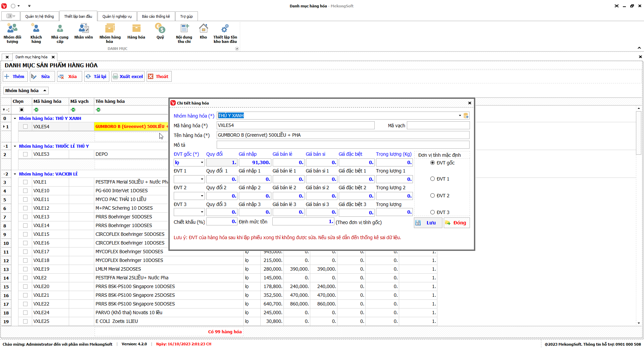This screenshot has height=348, width=644.
Task: Choose ĐVT 3 as default unit
Action: [432, 212]
